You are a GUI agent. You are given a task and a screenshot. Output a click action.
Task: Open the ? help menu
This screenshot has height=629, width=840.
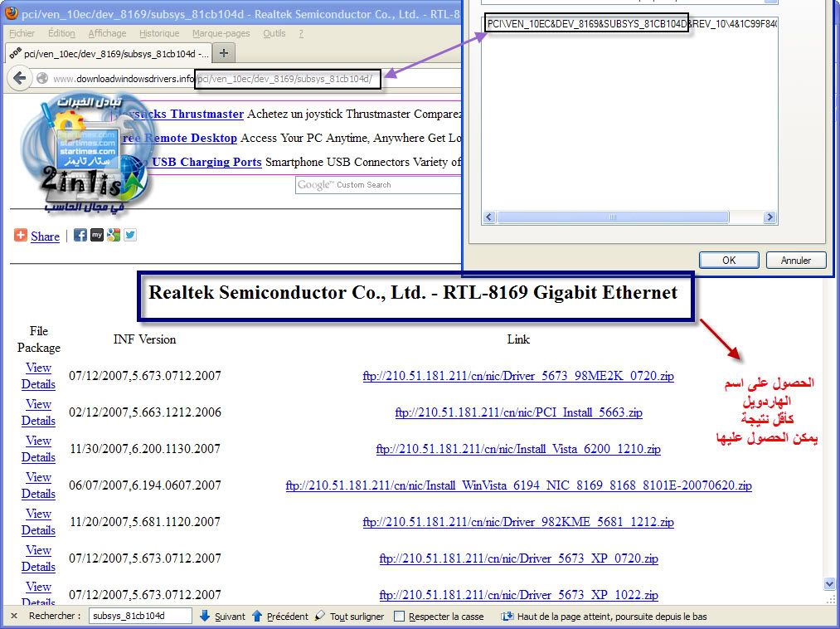click(x=300, y=33)
